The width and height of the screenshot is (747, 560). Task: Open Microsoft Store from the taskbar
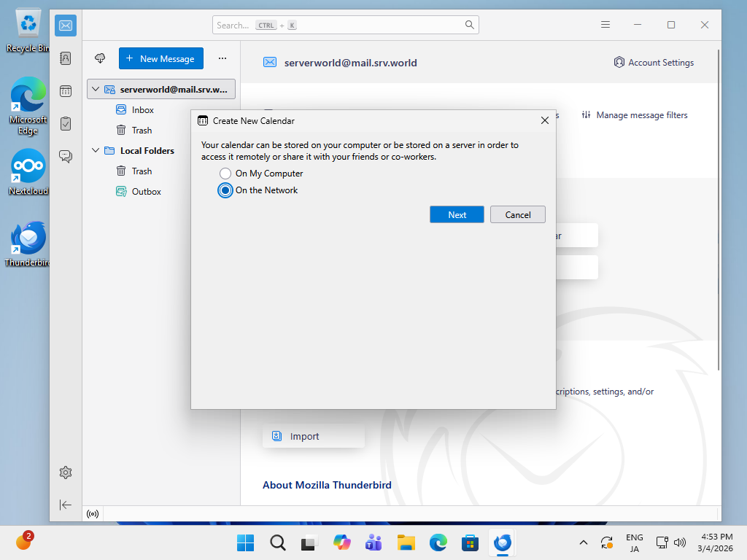point(470,542)
